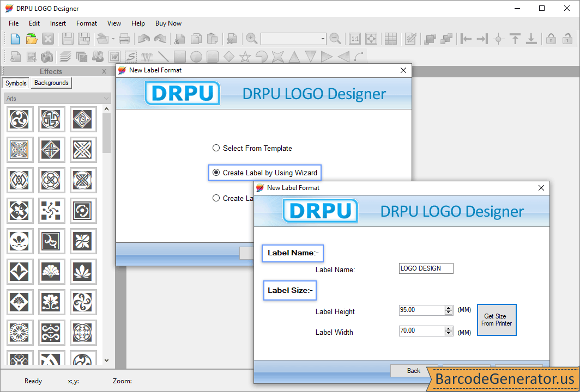Close the rear New Label Format dialog
Viewport: 580px width, 392px height.
coord(403,70)
